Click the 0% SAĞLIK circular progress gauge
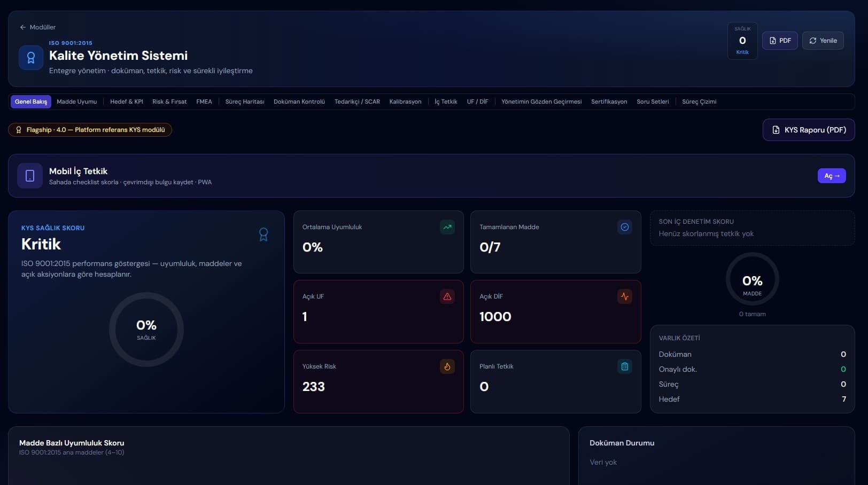The width and height of the screenshot is (868, 485). pos(146,330)
